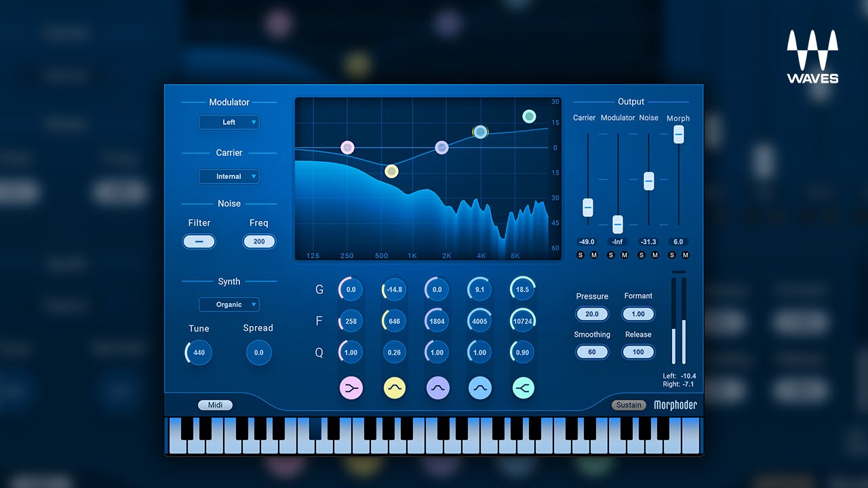Open the Synth dropdown showing Organic
Screen dimensions: 868x488
point(229,304)
